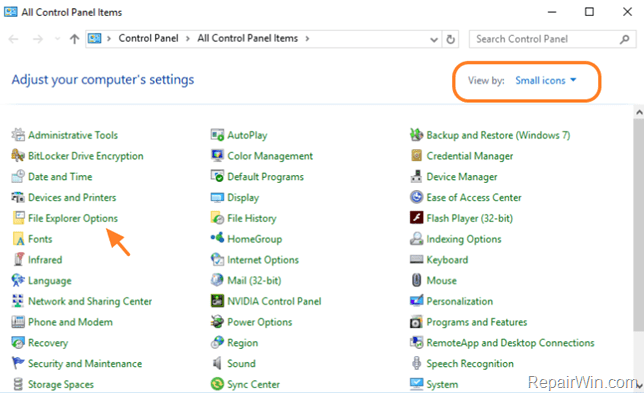Click the Storage Spaces icon
644x393 pixels.
click(18, 384)
